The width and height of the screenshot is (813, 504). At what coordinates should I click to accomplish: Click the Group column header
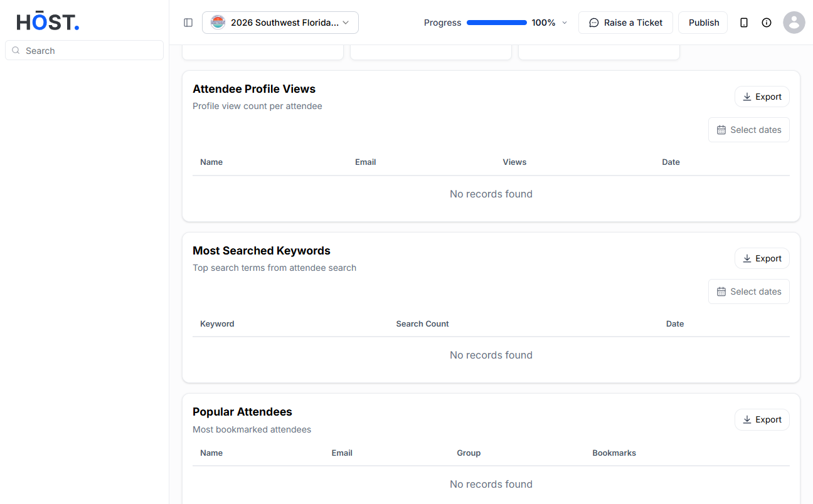pyautogui.click(x=469, y=453)
